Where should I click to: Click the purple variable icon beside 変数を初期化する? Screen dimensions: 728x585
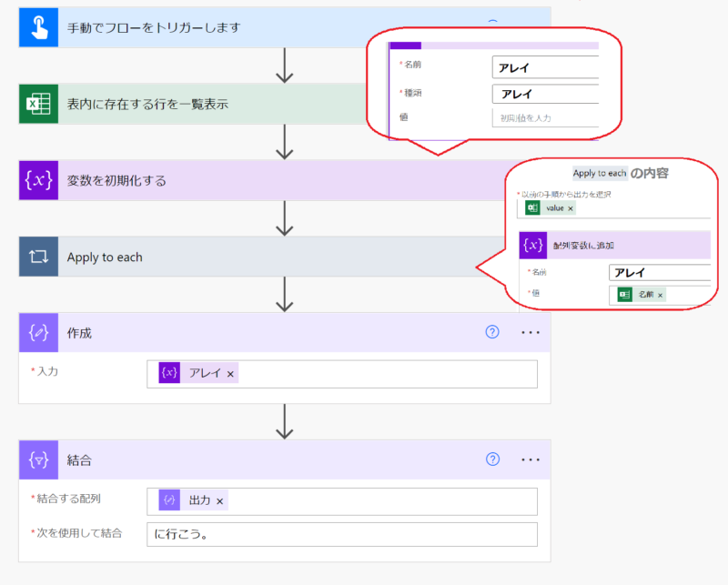tap(38, 180)
